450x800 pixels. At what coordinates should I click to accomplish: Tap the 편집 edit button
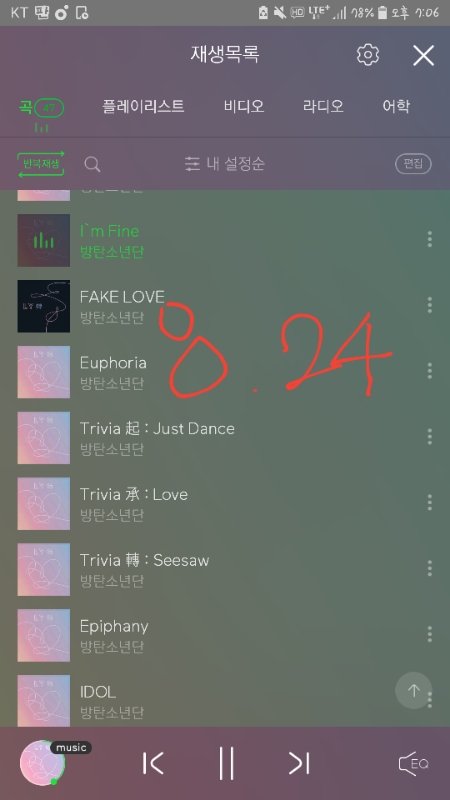[x=413, y=164]
